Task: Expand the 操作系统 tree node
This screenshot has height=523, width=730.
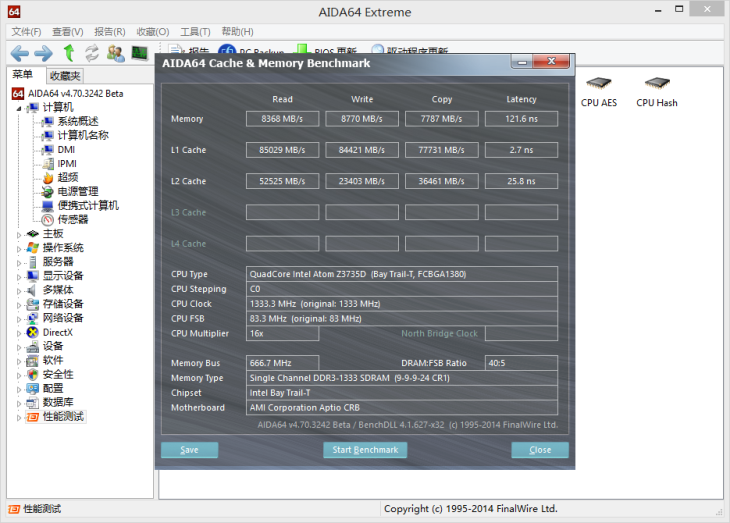Action: point(19,249)
